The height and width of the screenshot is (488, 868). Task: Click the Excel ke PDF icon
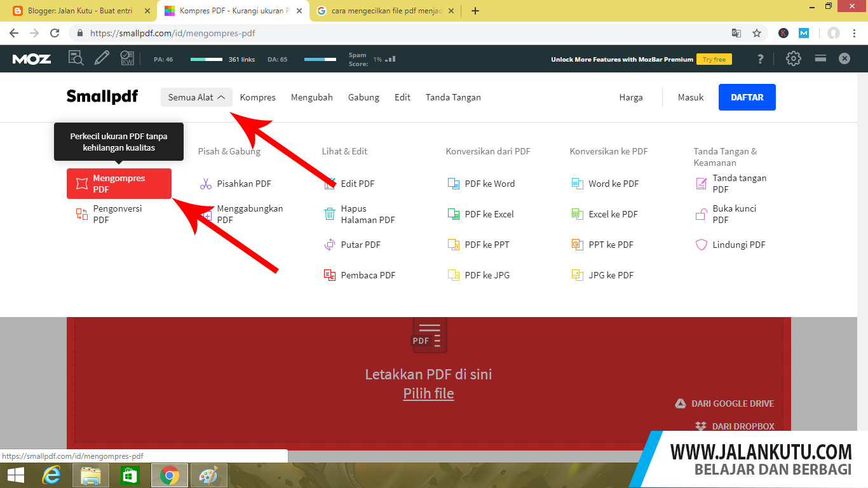tap(578, 214)
